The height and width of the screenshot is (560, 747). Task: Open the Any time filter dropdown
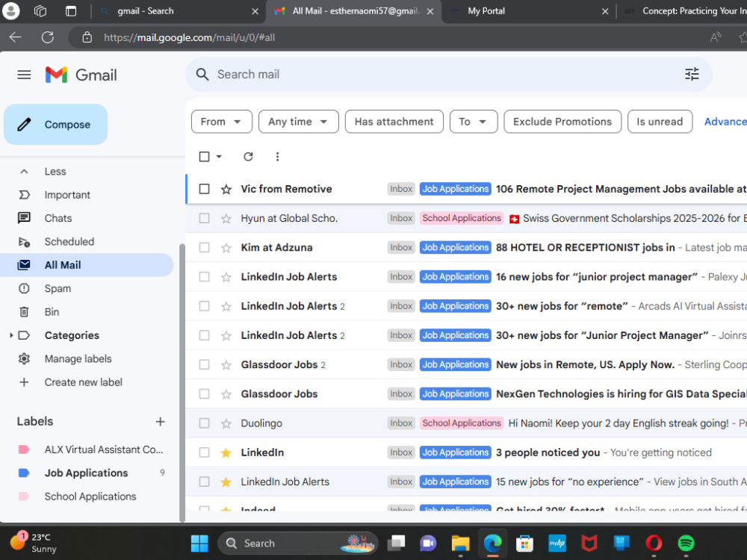pyautogui.click(x=298, y=122)
